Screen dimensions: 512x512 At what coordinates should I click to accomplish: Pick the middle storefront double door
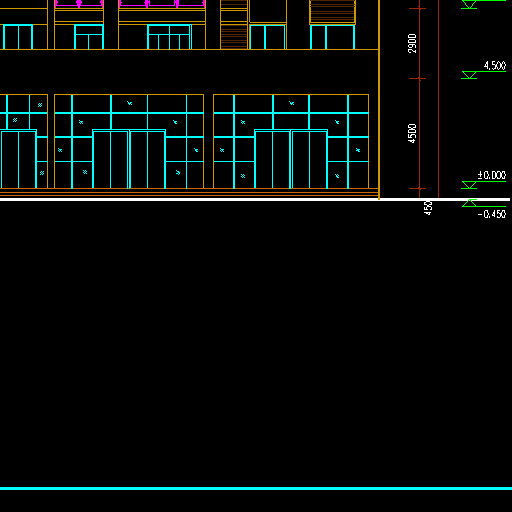(x=129, y=159)
